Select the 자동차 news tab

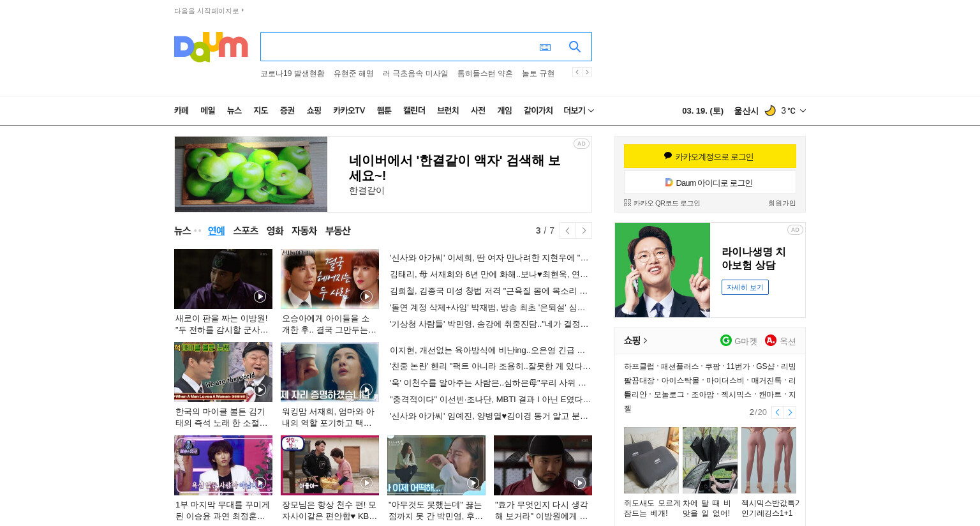(304, 230)
